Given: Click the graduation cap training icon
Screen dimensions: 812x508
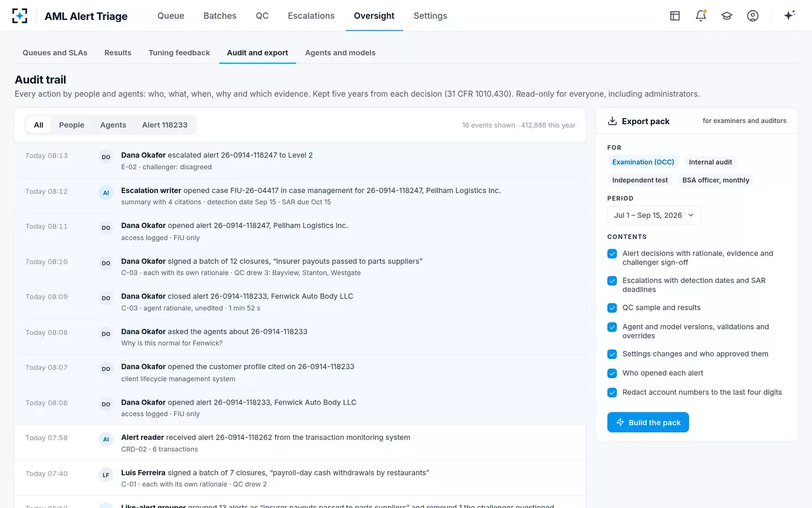Looking at the screenshot, I should coord(727,16).
